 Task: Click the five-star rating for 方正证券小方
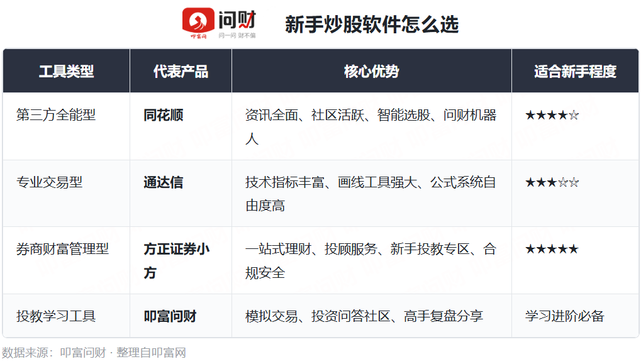tap(552, 249)
